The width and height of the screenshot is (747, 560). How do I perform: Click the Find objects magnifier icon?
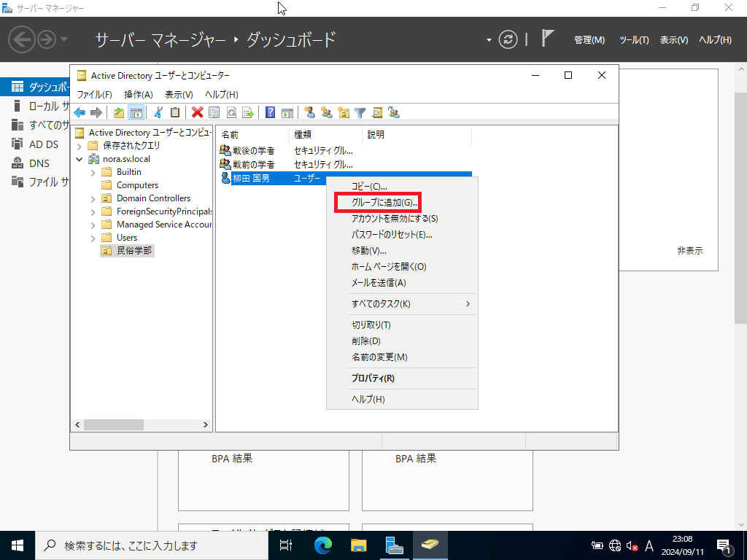377,112
